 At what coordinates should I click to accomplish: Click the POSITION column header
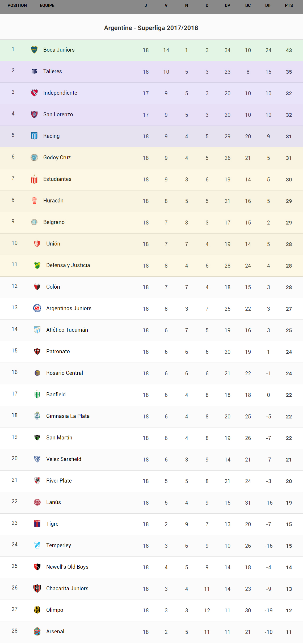click(17, 5)
